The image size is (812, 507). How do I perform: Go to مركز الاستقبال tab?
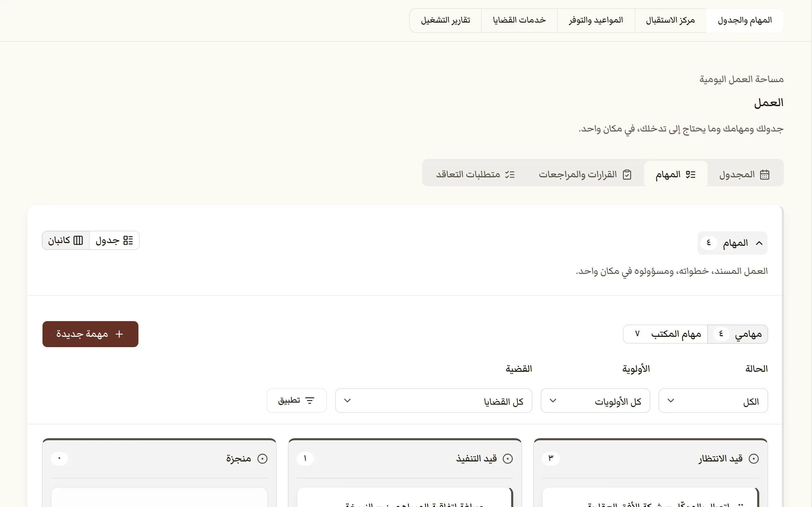tap(670, 21)
